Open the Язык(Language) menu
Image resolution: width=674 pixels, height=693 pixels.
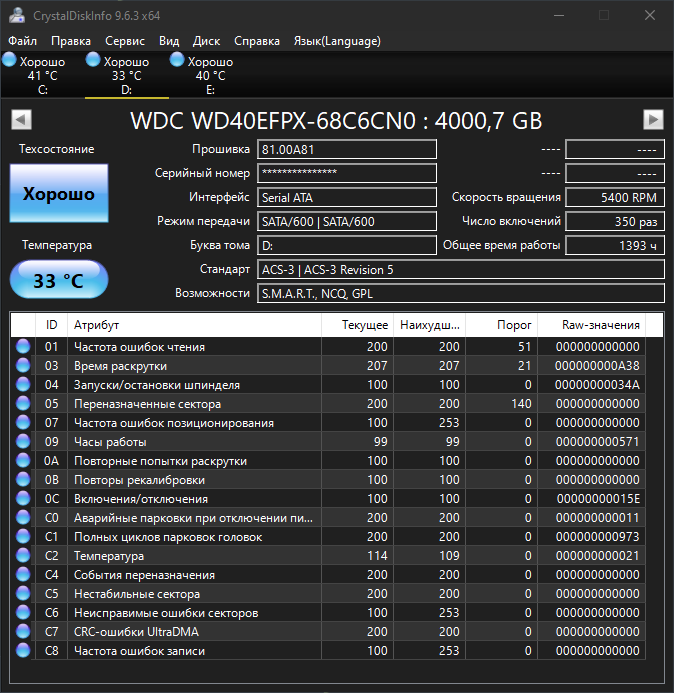pos(337,41)
